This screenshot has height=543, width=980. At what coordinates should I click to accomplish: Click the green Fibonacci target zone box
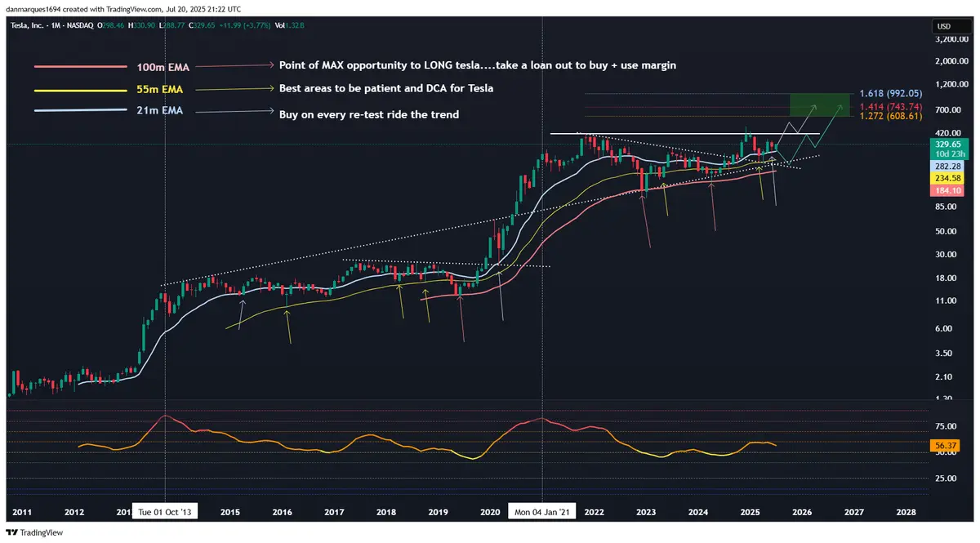[x=821, y=106]
